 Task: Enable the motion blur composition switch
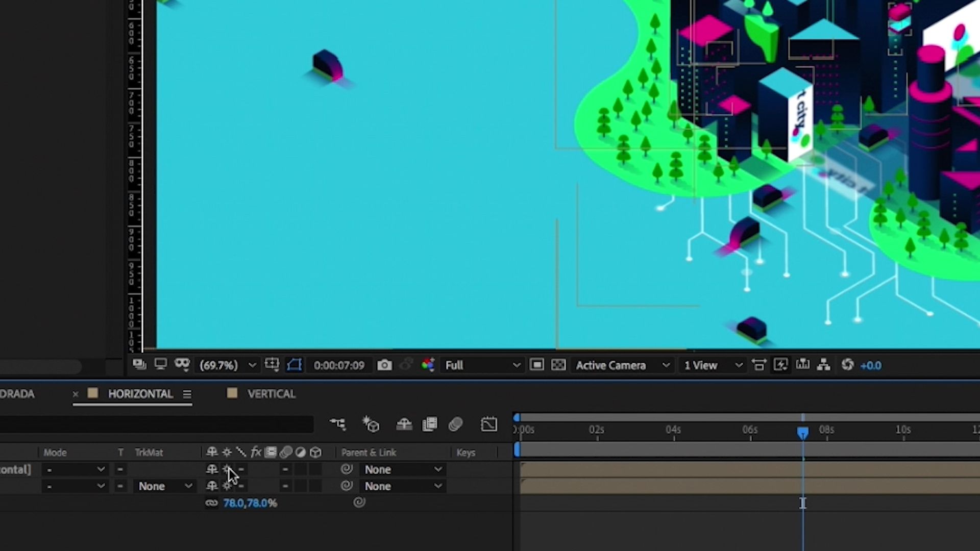coord(455,424)
